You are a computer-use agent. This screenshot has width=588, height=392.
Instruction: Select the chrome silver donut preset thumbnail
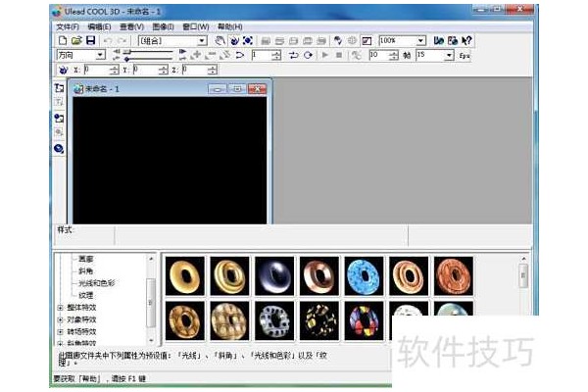[274, 276]
